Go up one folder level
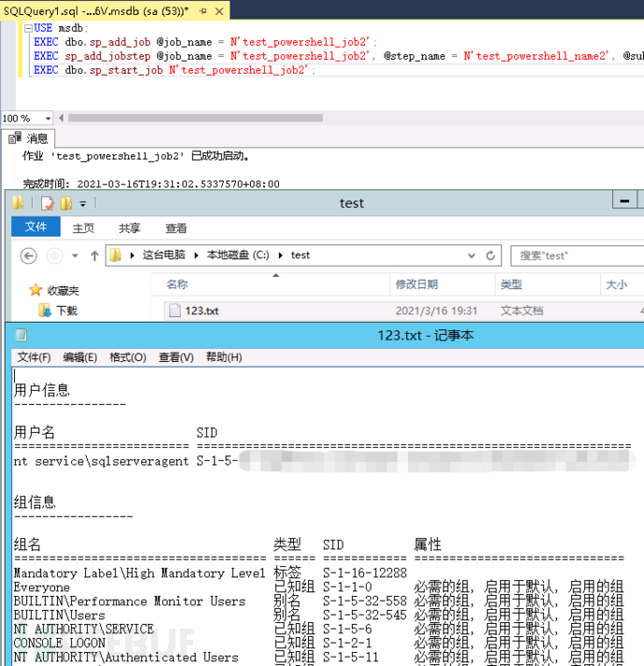Screen dimensions: 644x666 [94, 256]
